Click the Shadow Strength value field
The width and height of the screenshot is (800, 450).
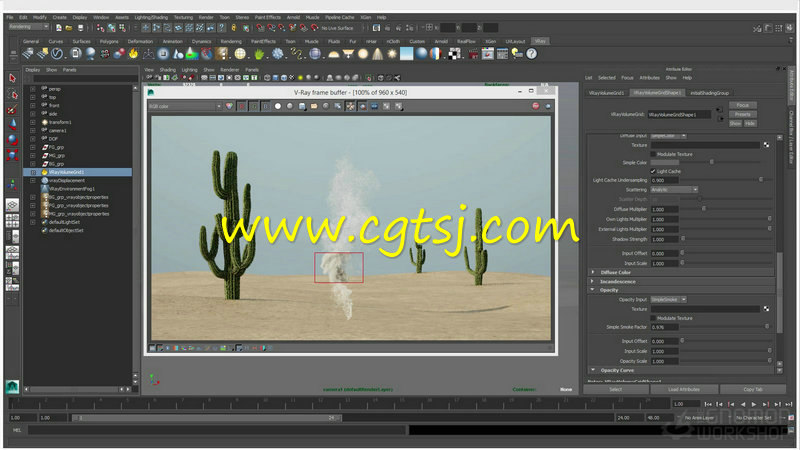(664, 239)
